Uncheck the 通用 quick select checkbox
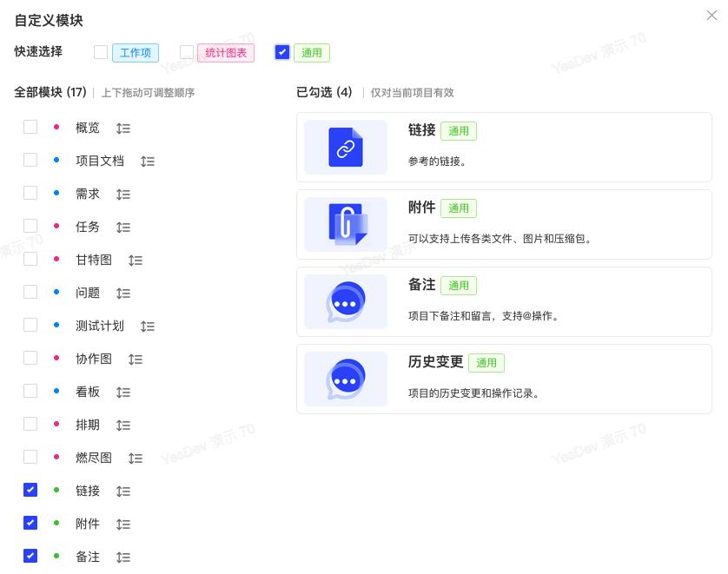 click(x=281, y=52)
